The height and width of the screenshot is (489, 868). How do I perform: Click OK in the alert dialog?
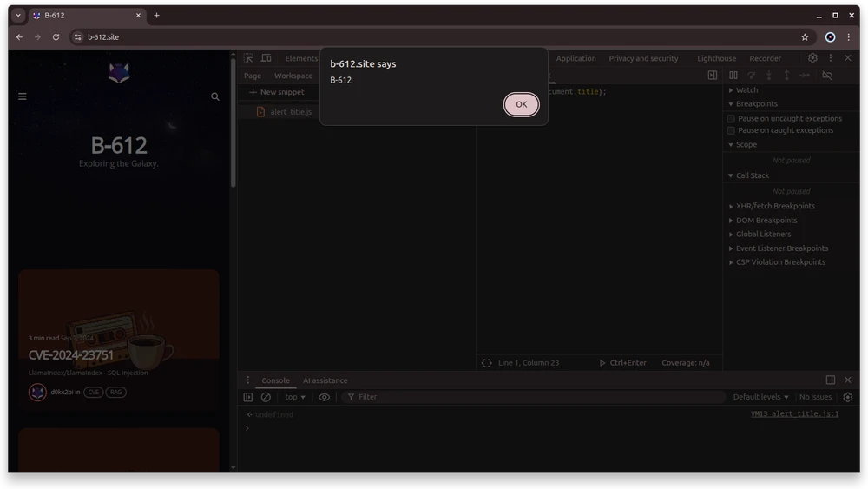[x=521, y=104]
